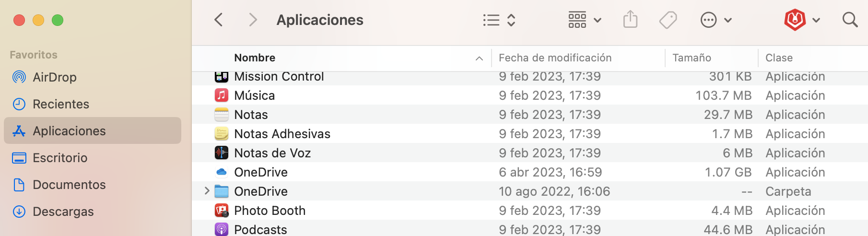Image resolution: width=868 pixels, height=236 pixels.
Task: Go to AirDrop in sidebar
Action: click(54, 77)
